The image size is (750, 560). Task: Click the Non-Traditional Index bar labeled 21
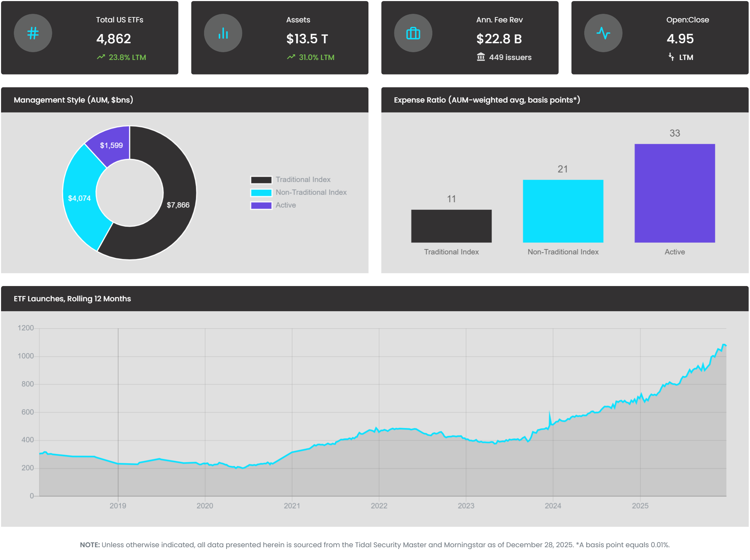point(563,211)
